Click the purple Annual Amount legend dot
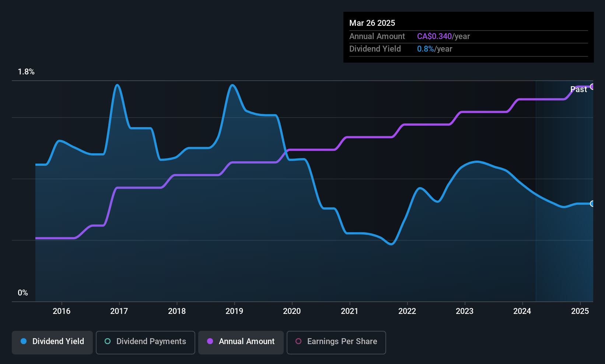Viewport: 605px width, 364px height. (x=210, y=341)
